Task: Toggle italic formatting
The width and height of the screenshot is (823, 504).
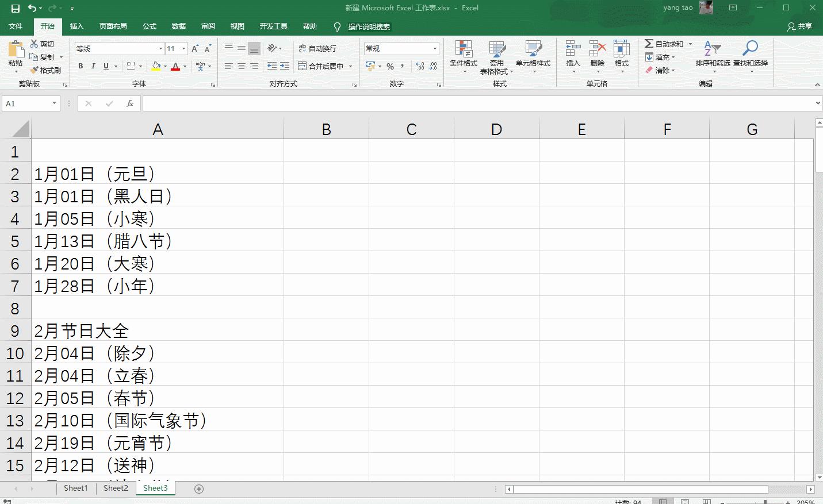Action: pos(93,66)
